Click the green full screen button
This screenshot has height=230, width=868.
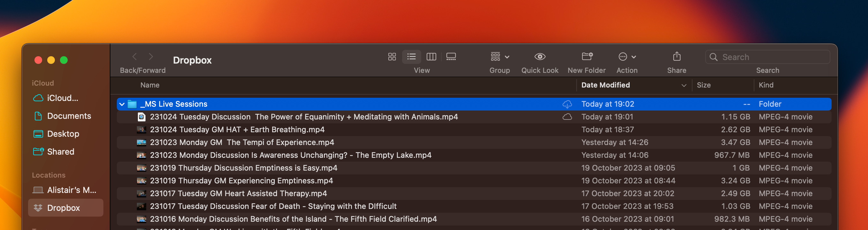[64, 60]
